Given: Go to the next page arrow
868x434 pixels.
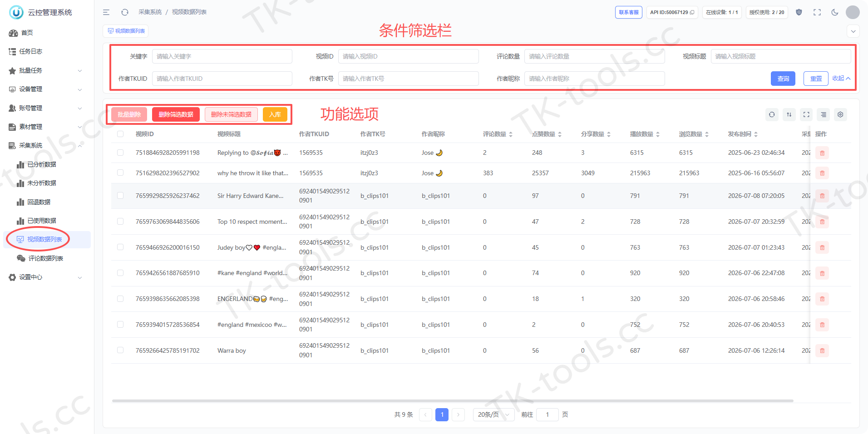Looking at the screenshot, I should coord(458,414).
